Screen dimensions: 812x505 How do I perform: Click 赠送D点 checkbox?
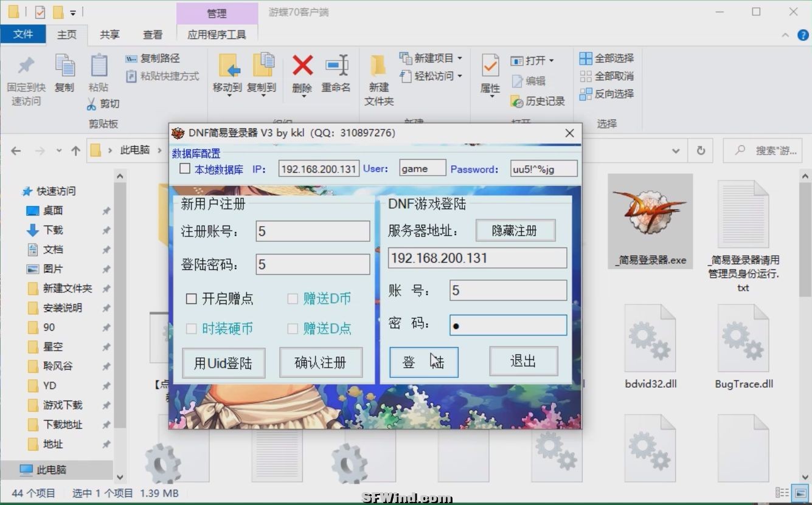[293, 329]
